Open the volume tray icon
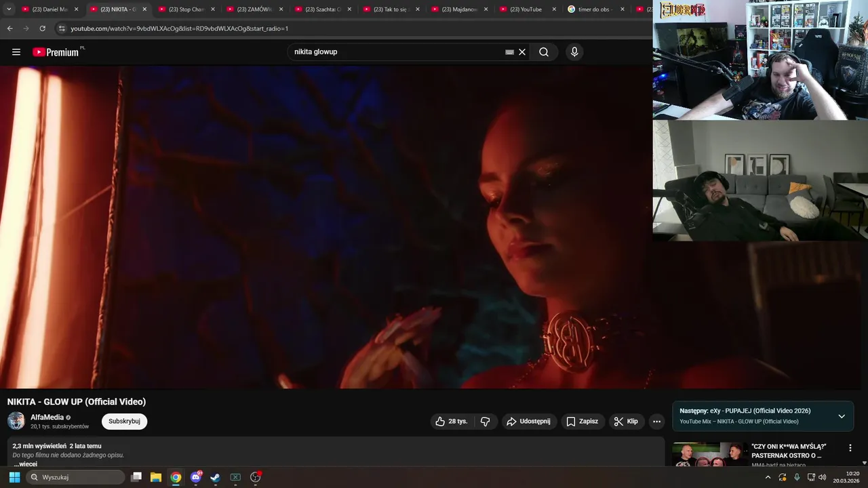Screen dimensions: 868x488 click(823, 477)
